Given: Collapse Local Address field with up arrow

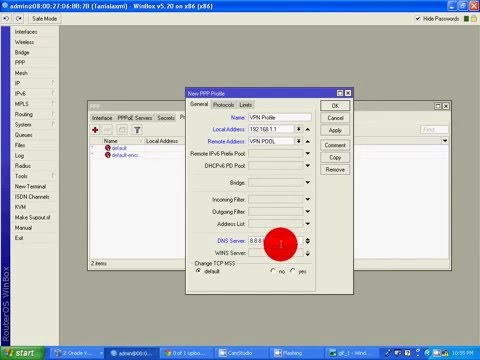Looking at the screenshot, I should coord(308,129).
